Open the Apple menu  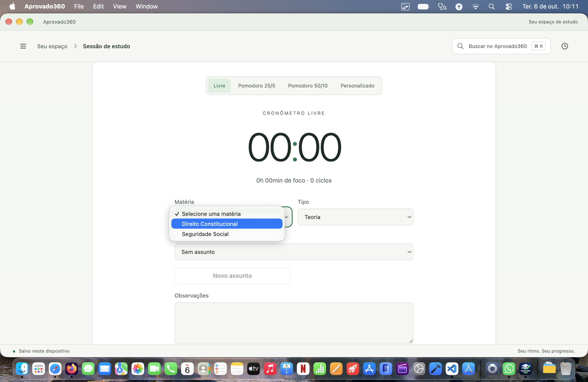12,6
